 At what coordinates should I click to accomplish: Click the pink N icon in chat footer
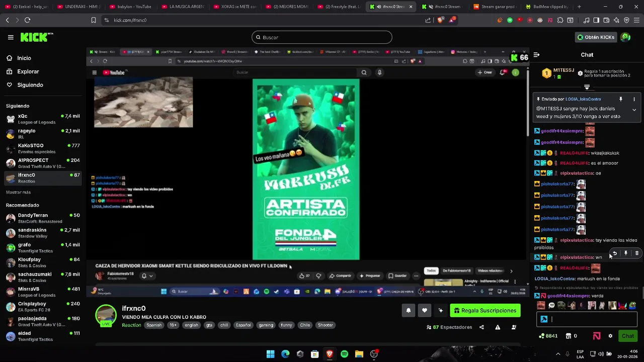[596, 336]
